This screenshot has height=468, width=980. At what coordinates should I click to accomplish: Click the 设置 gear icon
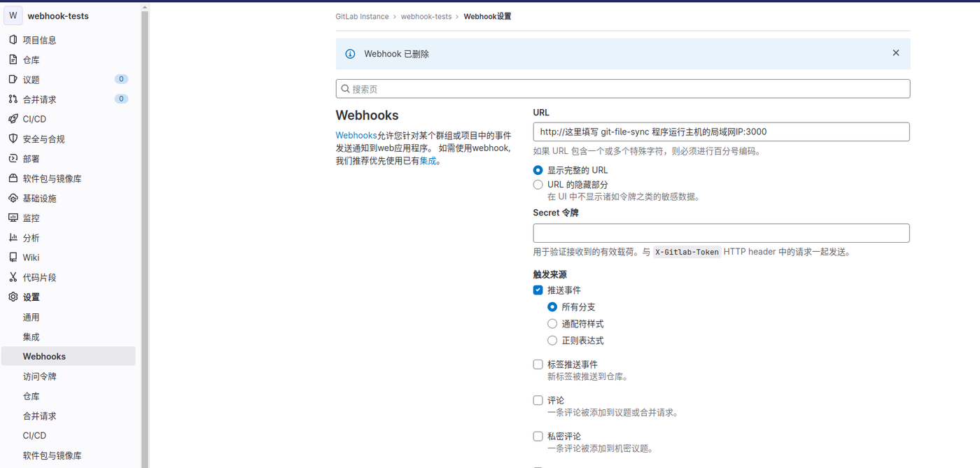coord(13,297)
